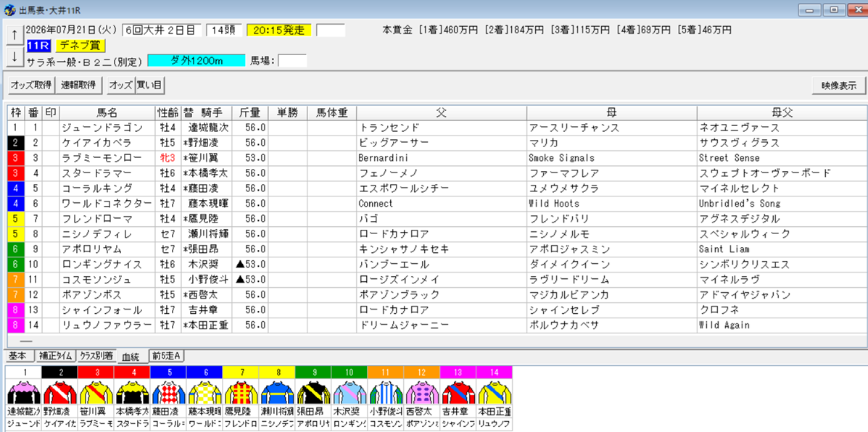Viewport: 868px width, 432px height.
Task: Click the ダ外1200m course label
Action: click(x=196, y=60)
